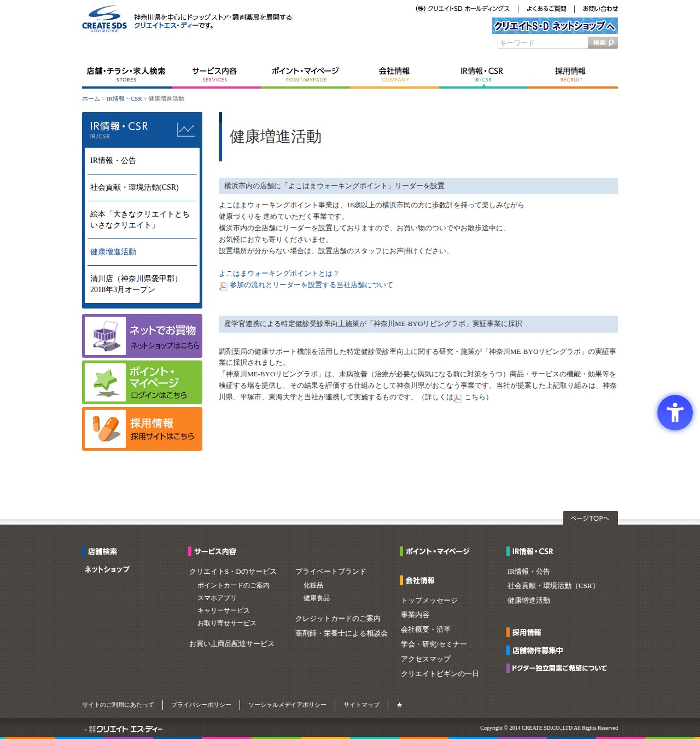Open the accessibility widget button
The image size is (700, 739).
tap(675, 412)
